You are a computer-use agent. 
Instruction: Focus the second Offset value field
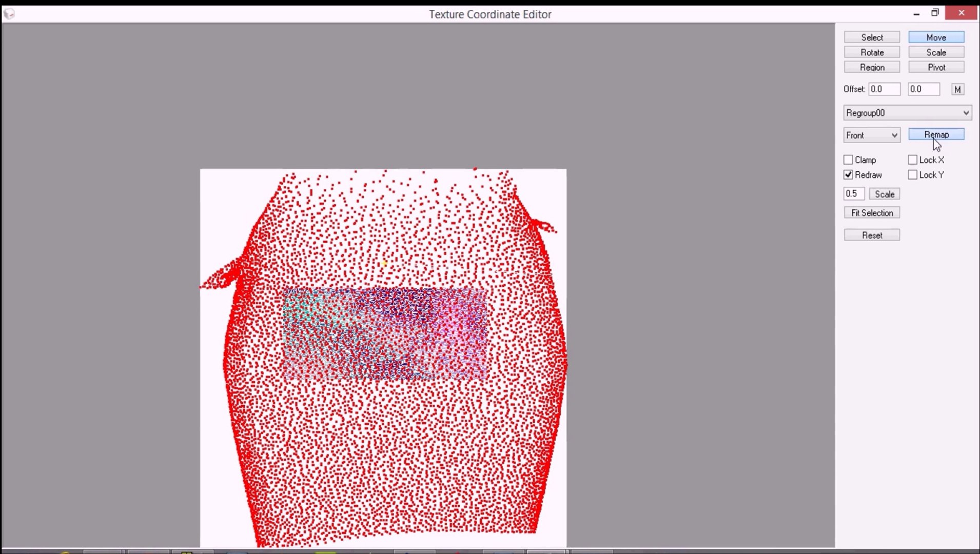pos(924,89)
